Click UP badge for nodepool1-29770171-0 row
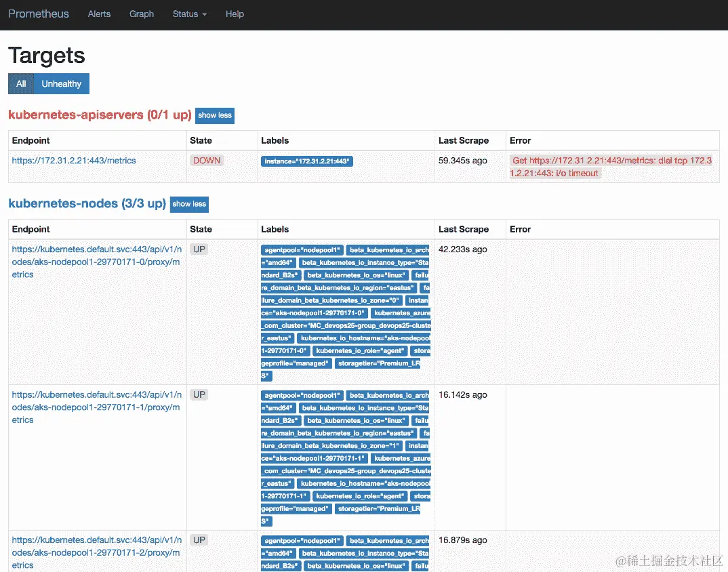This screenshot has width=728, height=572. [199, 249]
